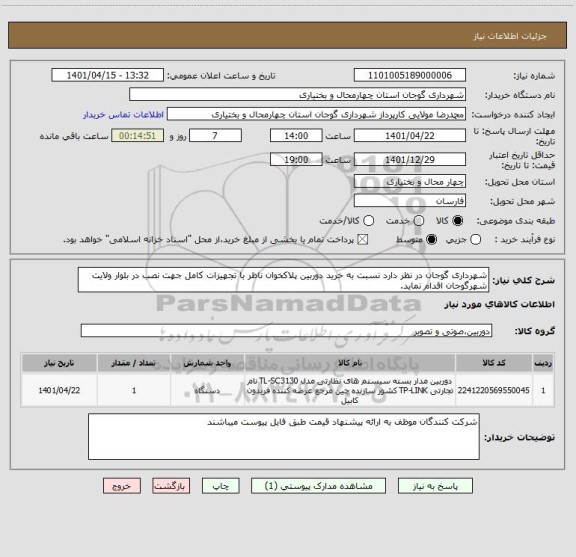Click the validity time 19:00 field
Image resolution: width=576 pixels, height=557 pixels.
click(x=296, y=159)
